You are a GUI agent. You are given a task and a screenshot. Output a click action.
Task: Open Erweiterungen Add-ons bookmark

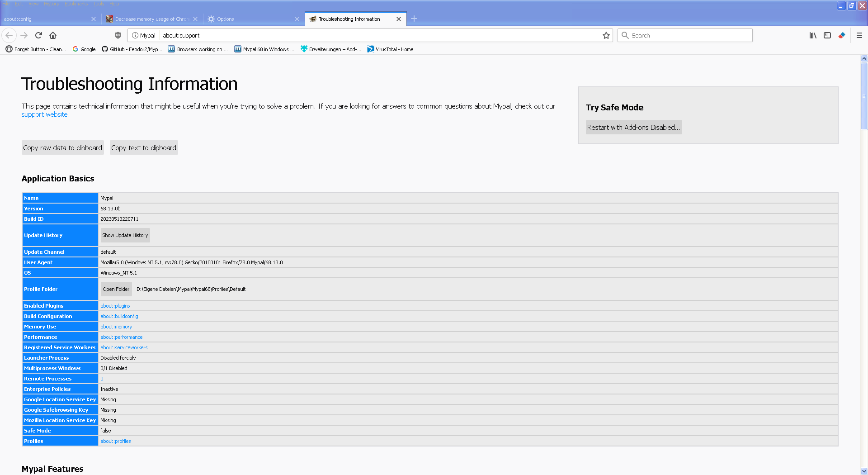tap(330, 49)
